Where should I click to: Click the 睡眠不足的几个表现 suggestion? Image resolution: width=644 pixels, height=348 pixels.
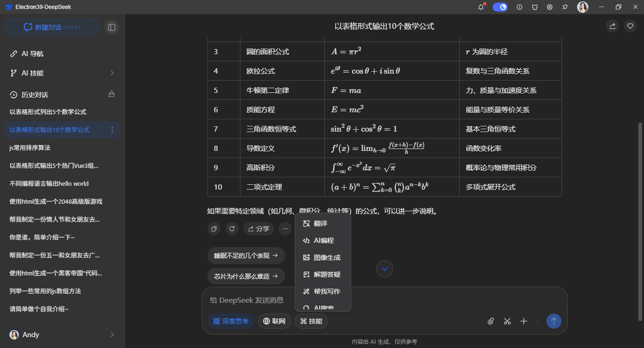click(x=246, y=255)
